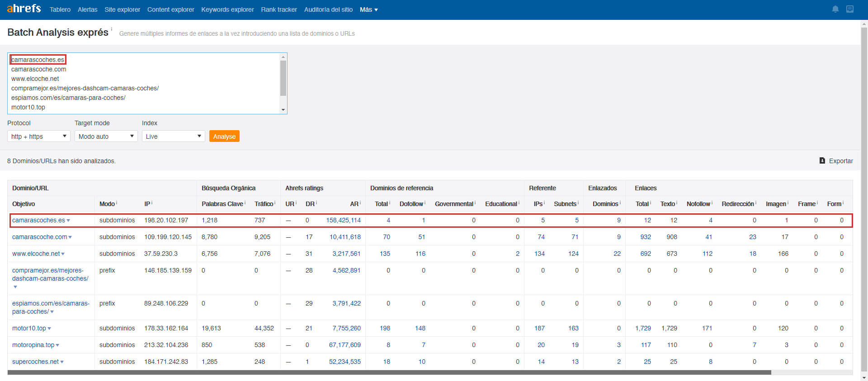Open the motoropina.top link
868x381 pixels.
[33, 345]
